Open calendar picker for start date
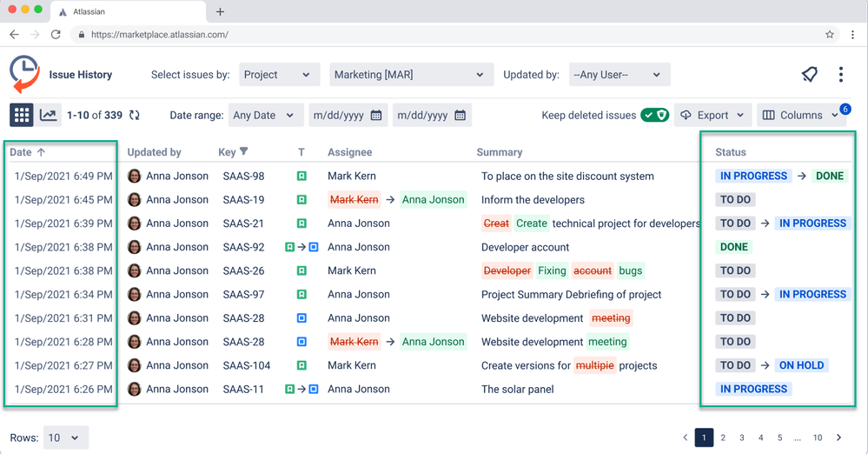Screen dimensions: 868x454 [x=376, y=115]
